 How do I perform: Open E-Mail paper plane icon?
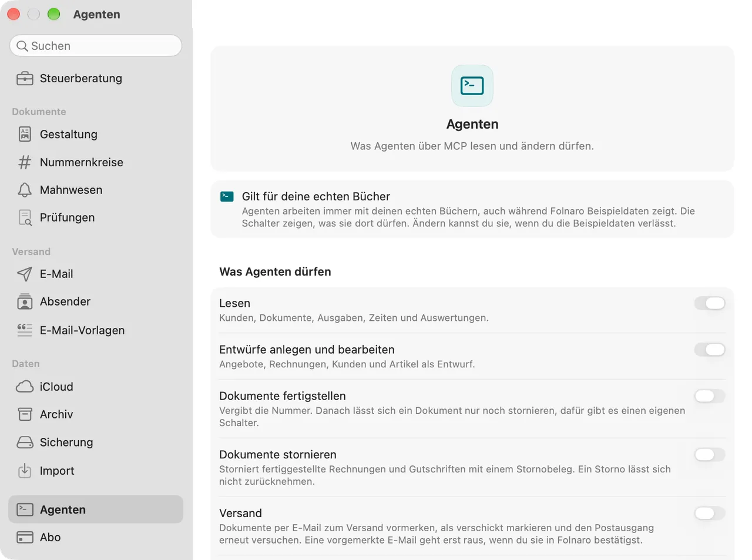tap(25, 274)
